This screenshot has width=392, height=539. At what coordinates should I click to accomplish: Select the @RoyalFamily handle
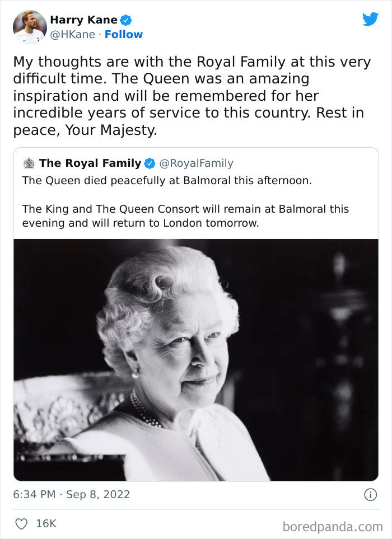pos(195,162)
